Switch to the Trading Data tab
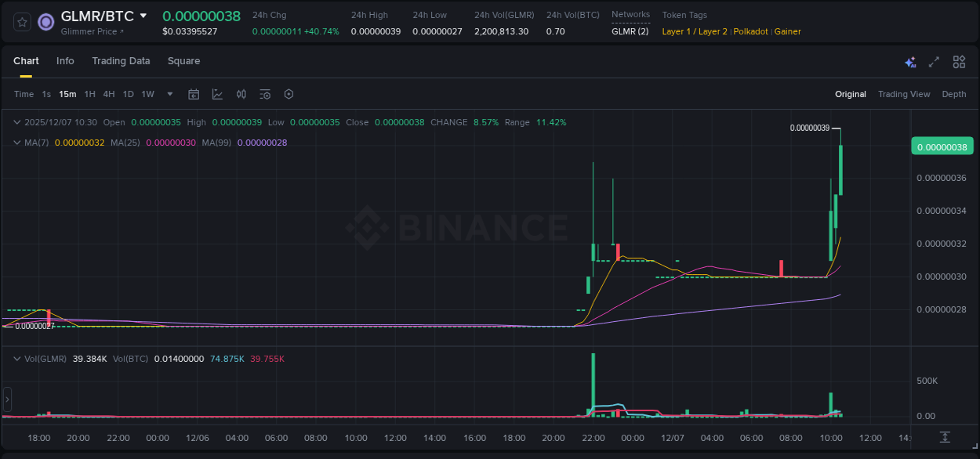The width and height of the screenshot is (980, 459). 121,61
